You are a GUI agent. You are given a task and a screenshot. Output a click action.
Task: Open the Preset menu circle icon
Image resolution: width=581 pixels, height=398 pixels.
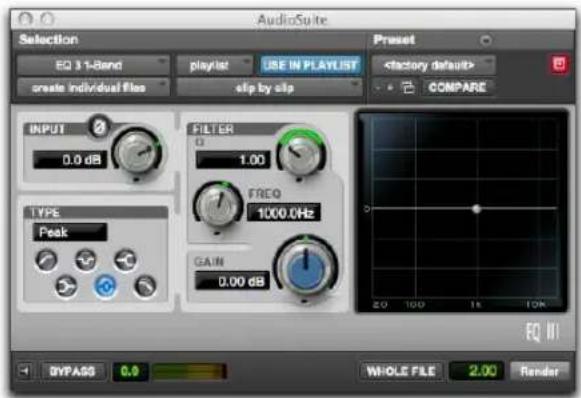click(x=486, y=40)
